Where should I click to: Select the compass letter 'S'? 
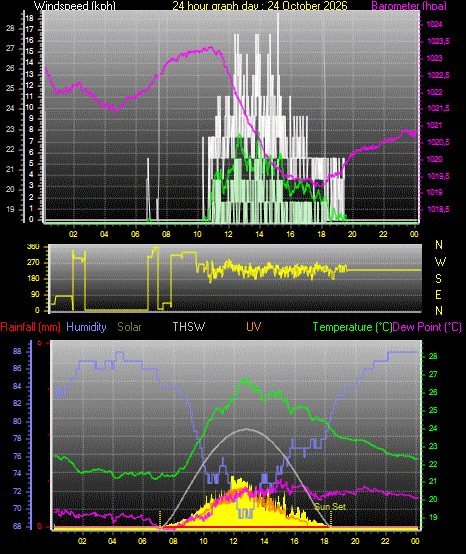pos(438,279)
